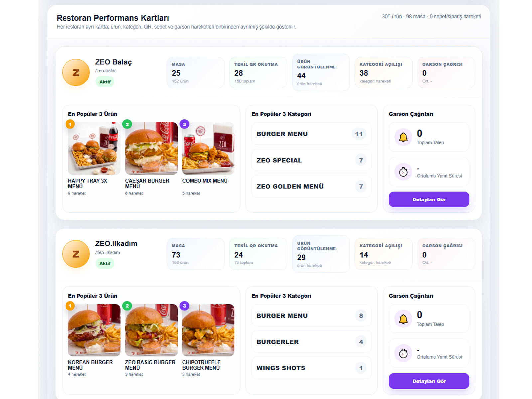
Task: Click the stopwatch icon in ZEO Balaç waiter calls
Action: 403,172
